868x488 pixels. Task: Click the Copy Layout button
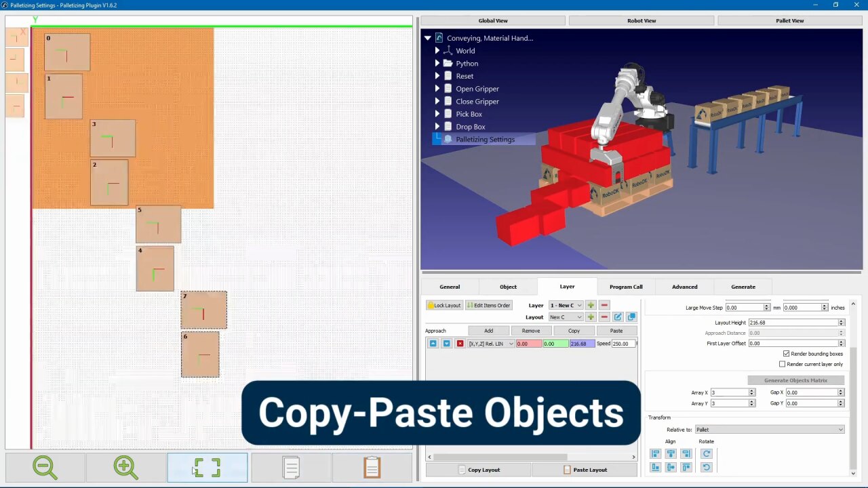[x=479, y=470]
